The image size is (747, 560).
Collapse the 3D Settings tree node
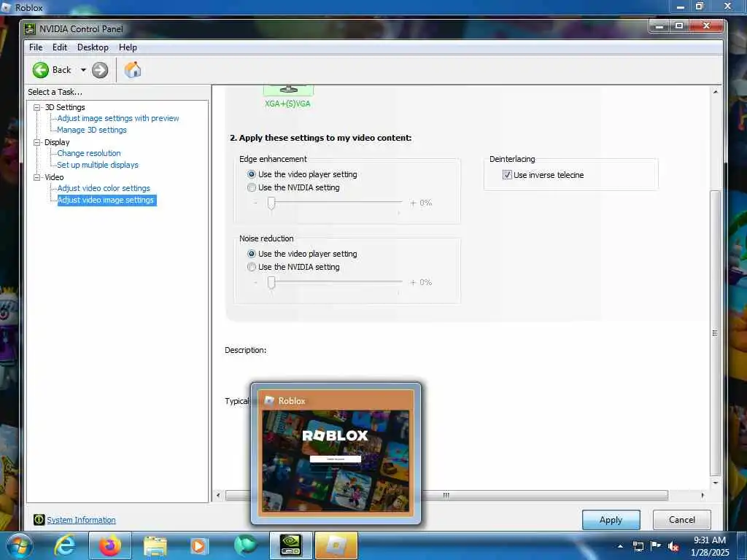(x=36, y=107)
